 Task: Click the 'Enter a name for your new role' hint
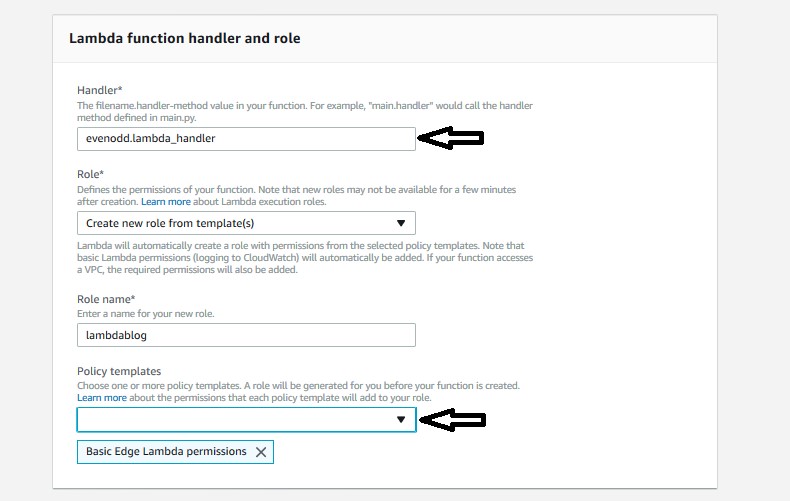[x=146, y=314]
